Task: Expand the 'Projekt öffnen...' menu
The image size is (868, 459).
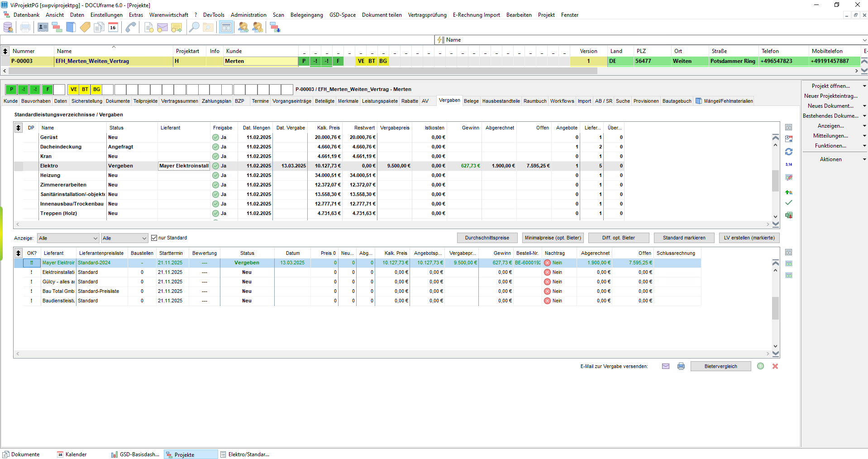Action: pyautogui.click(x=864, y=86)
